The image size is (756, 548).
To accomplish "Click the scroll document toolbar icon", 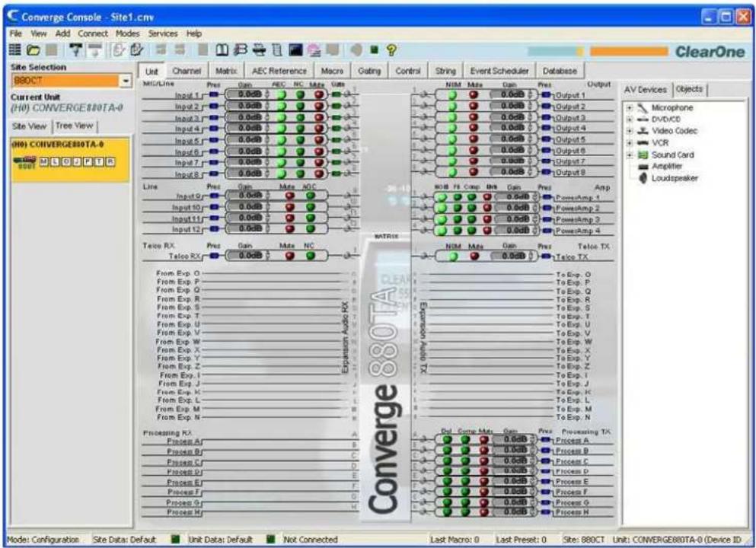I will [277, 49].
